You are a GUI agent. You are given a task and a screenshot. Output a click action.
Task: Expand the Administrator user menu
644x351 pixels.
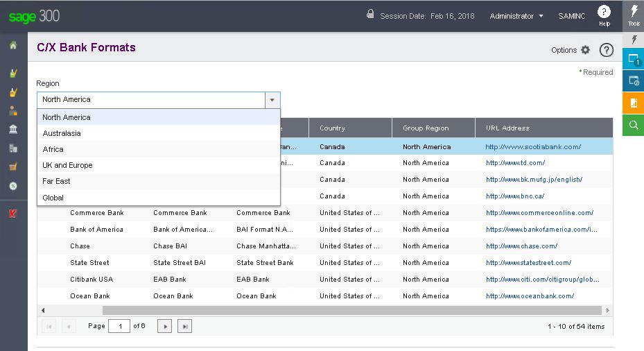pos(516,16)
